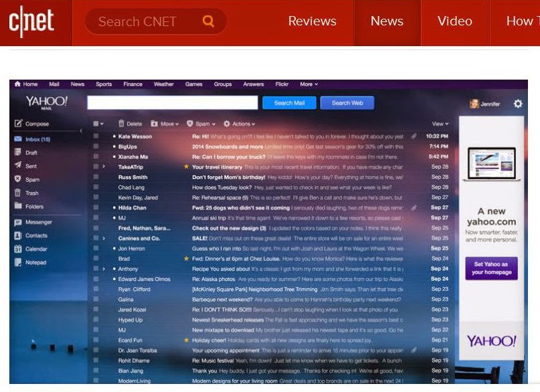Click the star on TakeATrip email
The height and width of the screenshot is (392, 540).
(186, 167)
